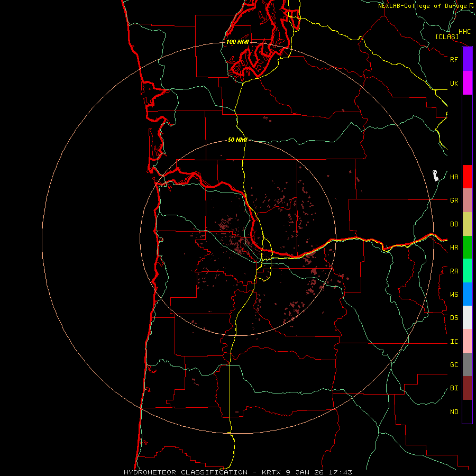Click the HYDROMETEOR CLASSIFICATION title text
The width and height of the screenshot is (476, 476).
pyautogui.click(x=186, y=472)
